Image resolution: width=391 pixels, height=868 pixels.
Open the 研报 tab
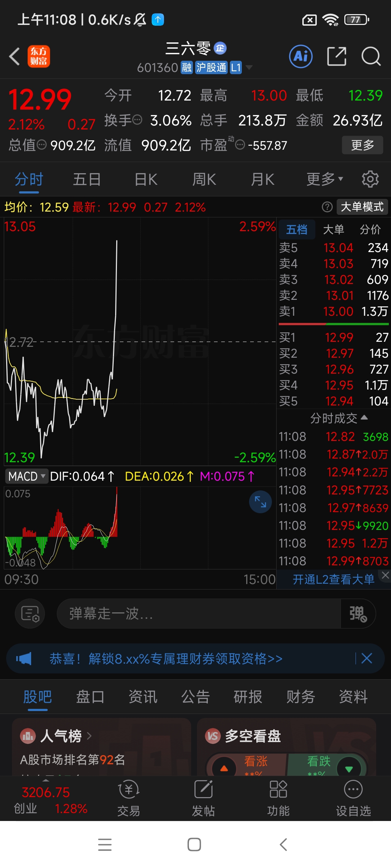(248, 697)
